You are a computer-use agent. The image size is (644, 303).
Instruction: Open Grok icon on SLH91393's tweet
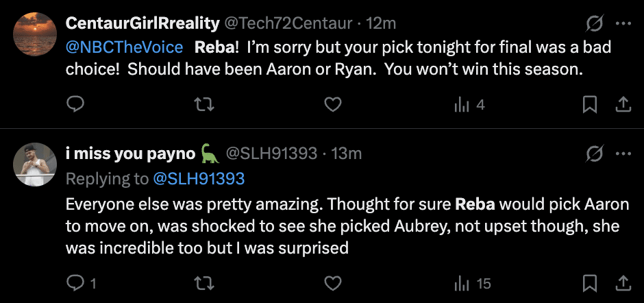point(594,154)
